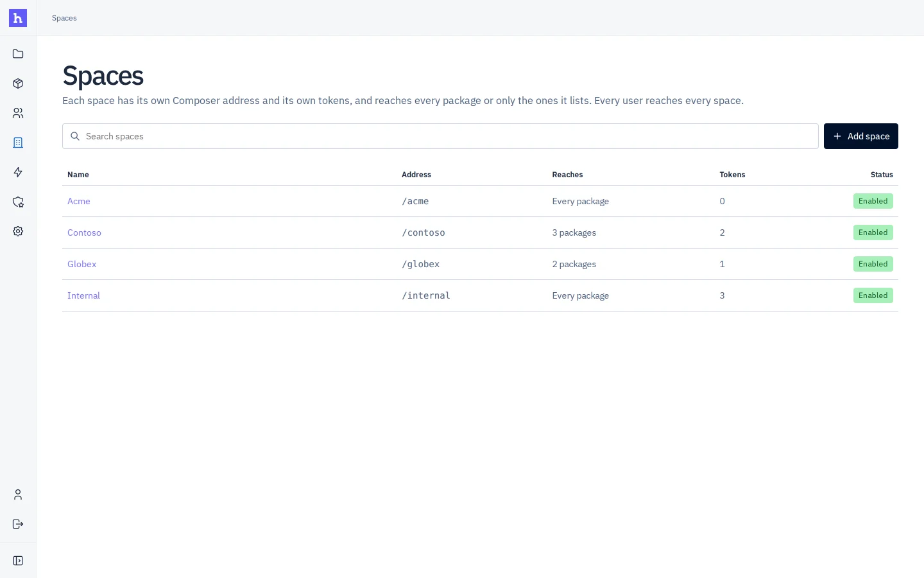Click Enabled badge in Internal row

point(873,295)
